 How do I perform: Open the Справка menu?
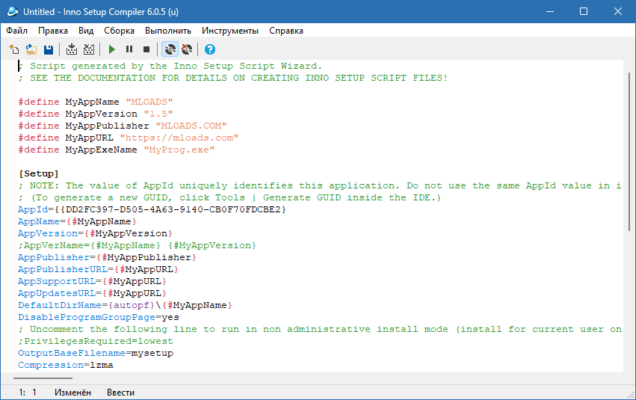tap(286, 31)
